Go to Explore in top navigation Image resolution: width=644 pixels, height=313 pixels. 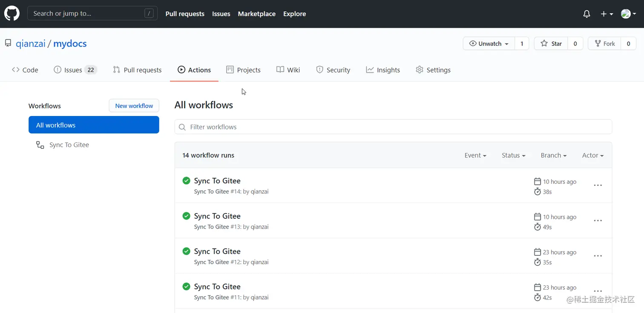[x=295, y=14]
